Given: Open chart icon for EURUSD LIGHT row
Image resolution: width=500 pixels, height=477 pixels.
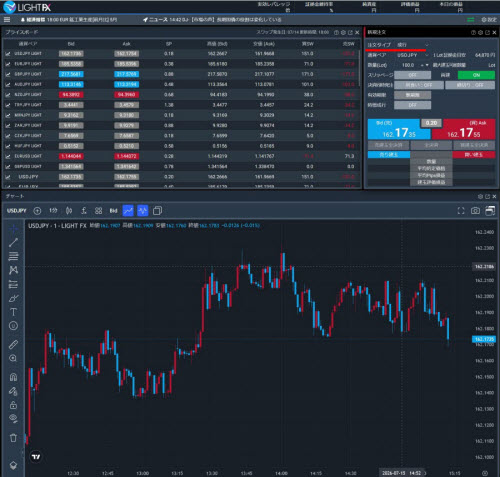Looking at the screenshot, I should point(8,156).
